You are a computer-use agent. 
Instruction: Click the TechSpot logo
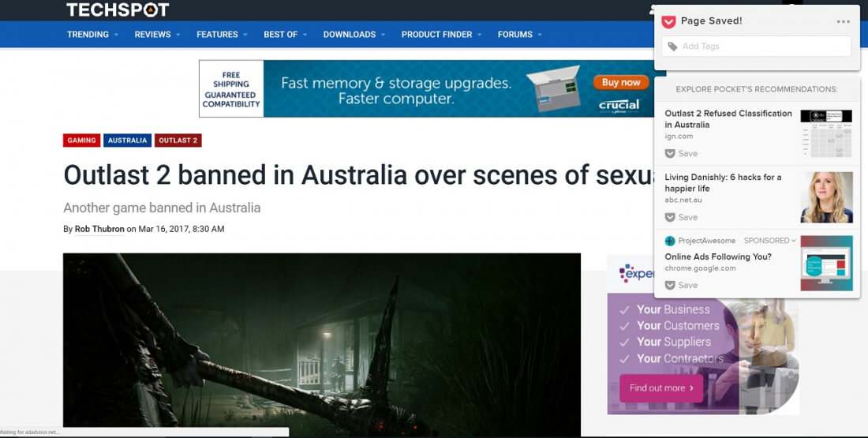[118, 9]
